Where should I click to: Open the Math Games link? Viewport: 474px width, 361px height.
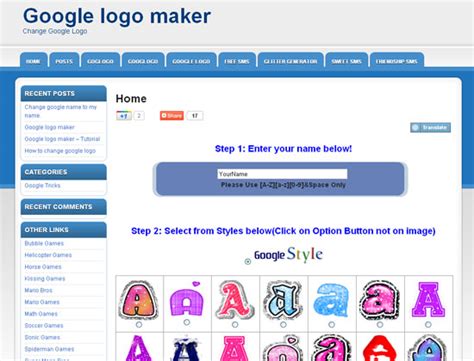click(41, 314)
